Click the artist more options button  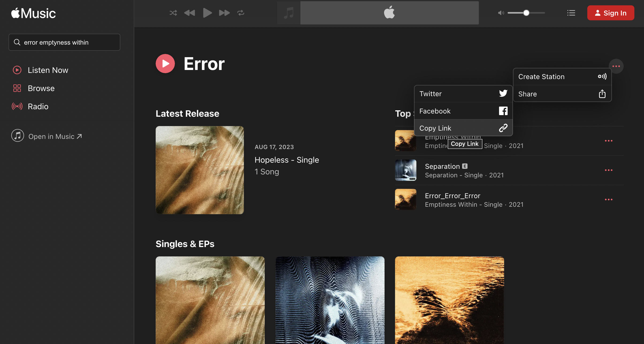(616, 66)
